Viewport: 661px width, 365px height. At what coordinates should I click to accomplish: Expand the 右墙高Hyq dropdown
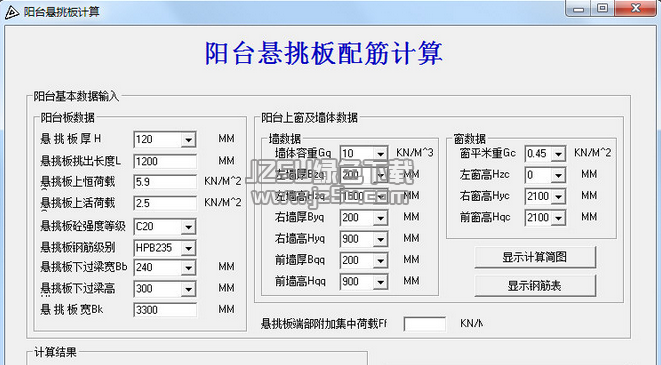coord(380,240)
